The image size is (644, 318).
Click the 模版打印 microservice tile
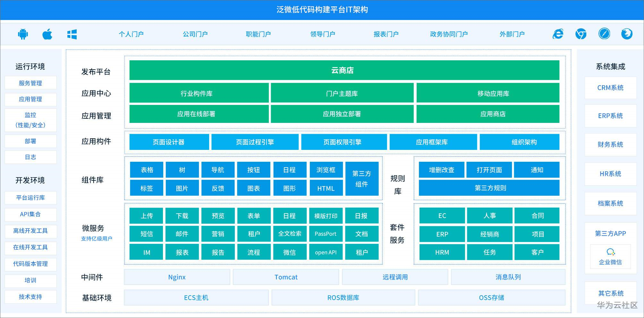(x=326, y=216)
